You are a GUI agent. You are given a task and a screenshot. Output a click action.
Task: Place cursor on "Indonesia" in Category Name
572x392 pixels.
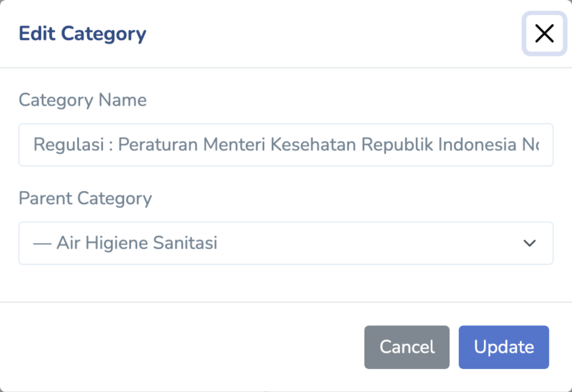click(x=477, y=145)
